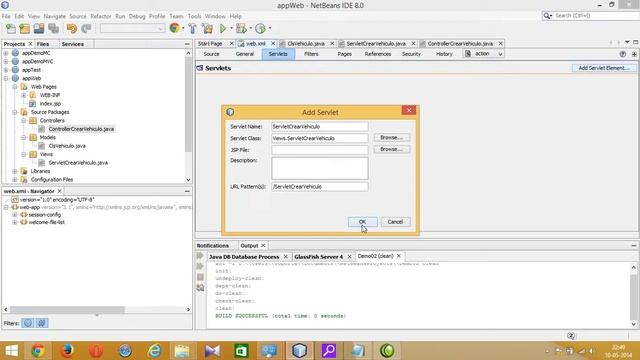
Task: Expand the WEB-INF folder
Action: [x=24, y=95]
